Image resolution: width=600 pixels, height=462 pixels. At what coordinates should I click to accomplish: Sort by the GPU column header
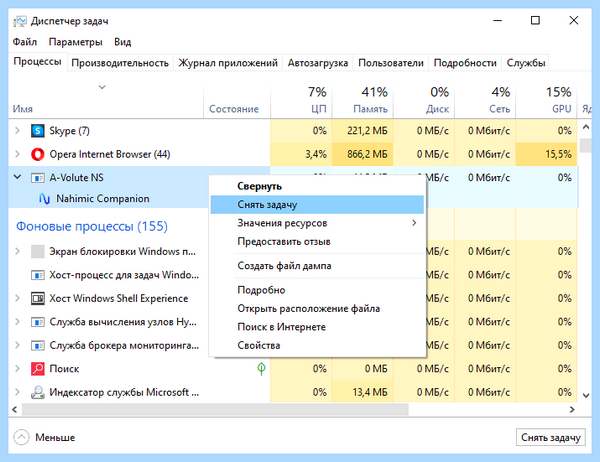546,100
